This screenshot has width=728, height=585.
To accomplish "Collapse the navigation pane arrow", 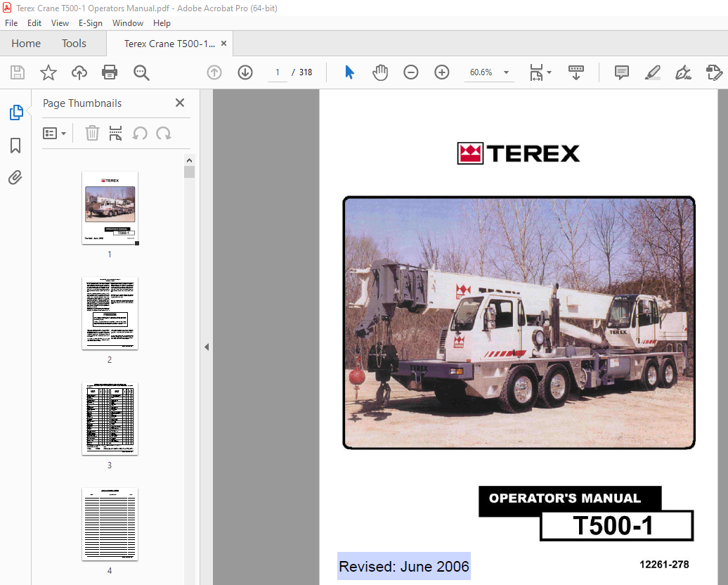I will coord(207,347).
